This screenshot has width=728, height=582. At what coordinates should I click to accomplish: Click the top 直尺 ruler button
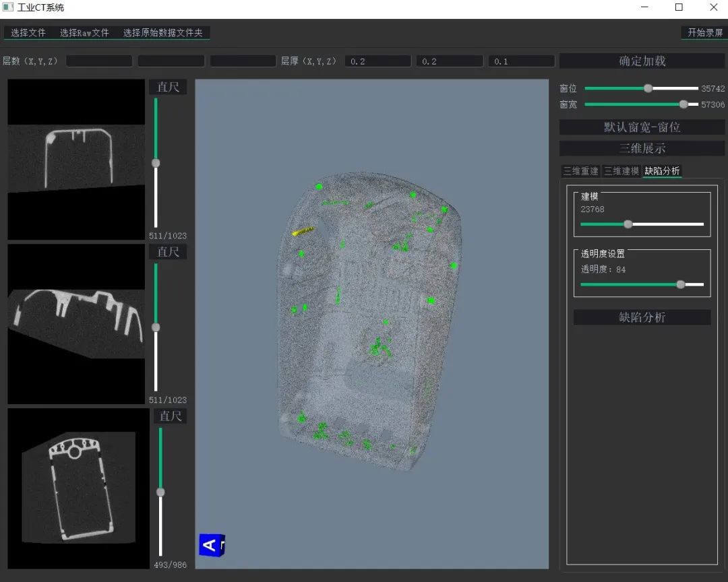168,87
